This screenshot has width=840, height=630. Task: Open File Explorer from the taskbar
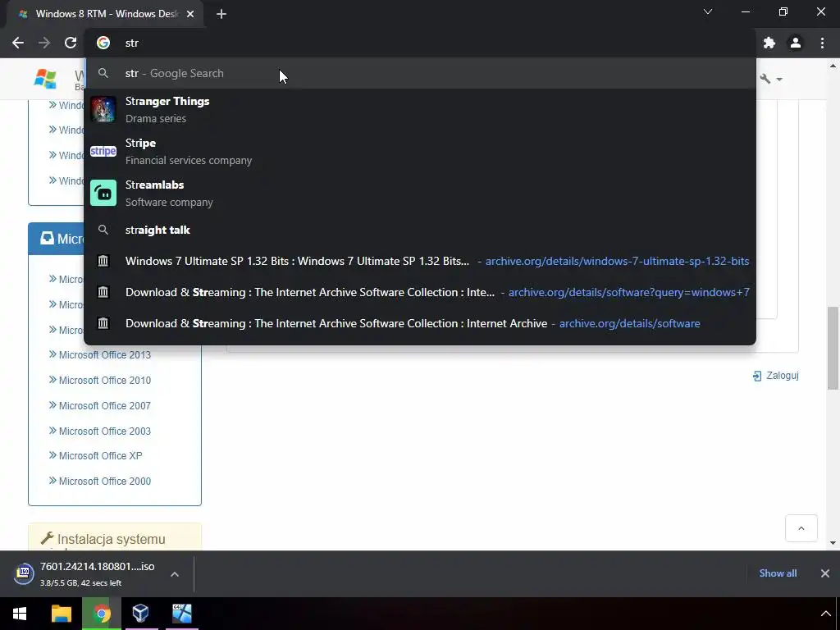click(61, 614)
